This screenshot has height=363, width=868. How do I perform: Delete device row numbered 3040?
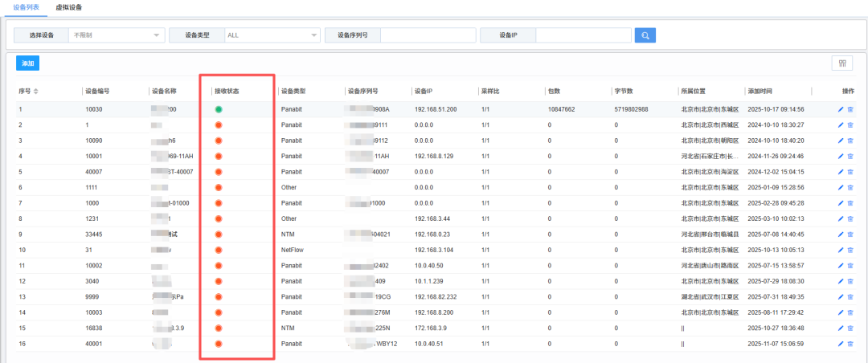coord(850,281)
